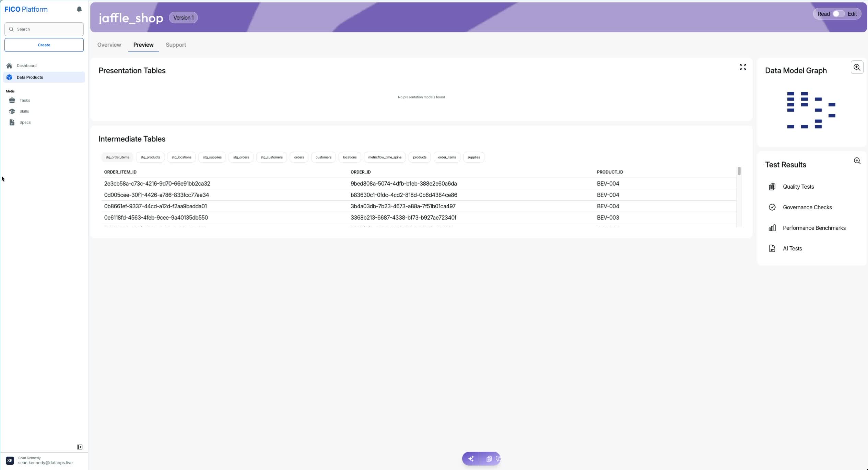Click the FICO Platform logo
The image size is (868, 470).
(x=26, y=9)
